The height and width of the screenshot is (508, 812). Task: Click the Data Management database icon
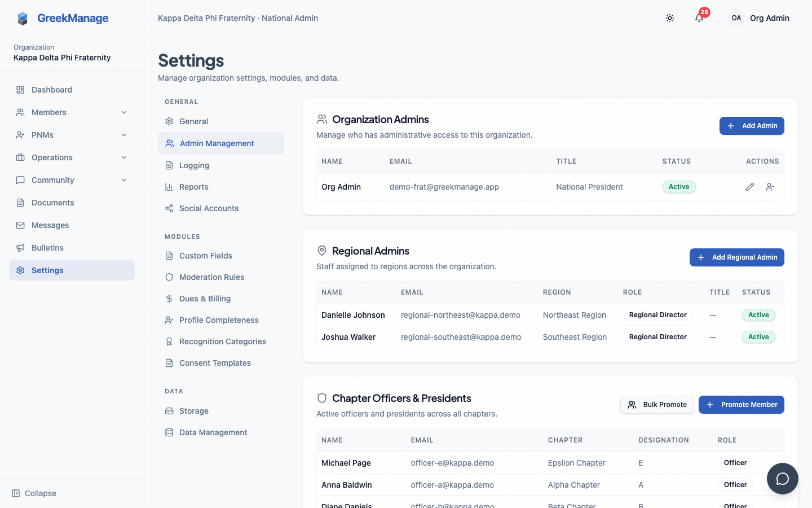169,432
